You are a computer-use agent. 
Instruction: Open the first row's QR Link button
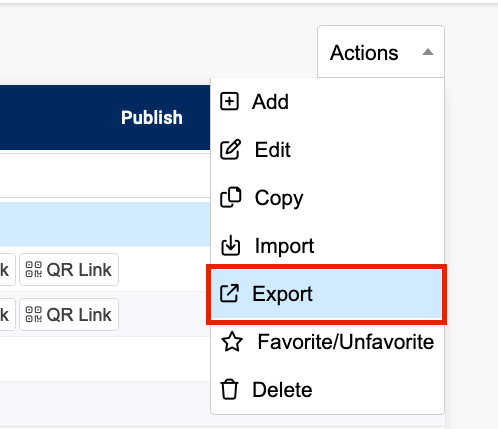pos(69,269)
